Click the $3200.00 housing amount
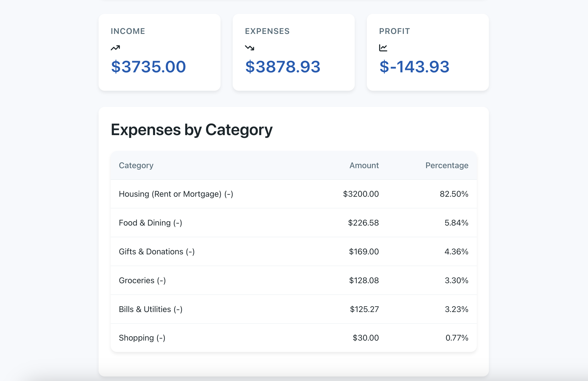Image resolution: width=588 pixels, height=381 pixels. coord(361,194)
